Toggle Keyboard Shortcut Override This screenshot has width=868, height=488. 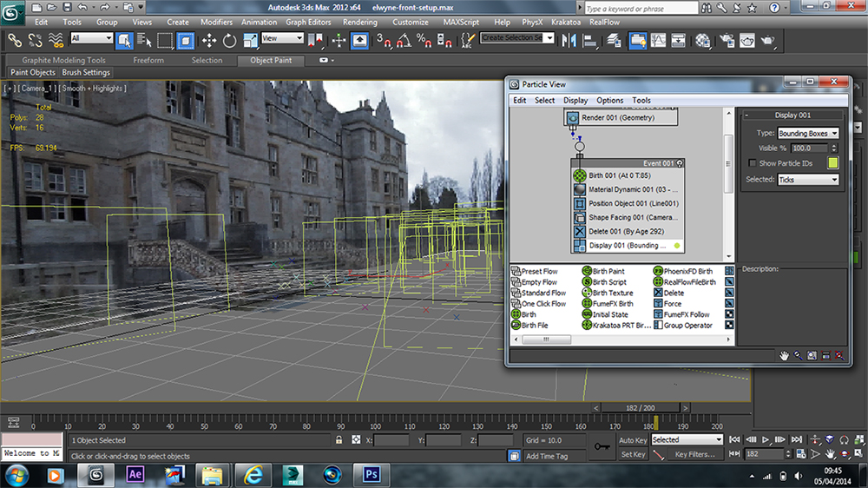[360, 40]
